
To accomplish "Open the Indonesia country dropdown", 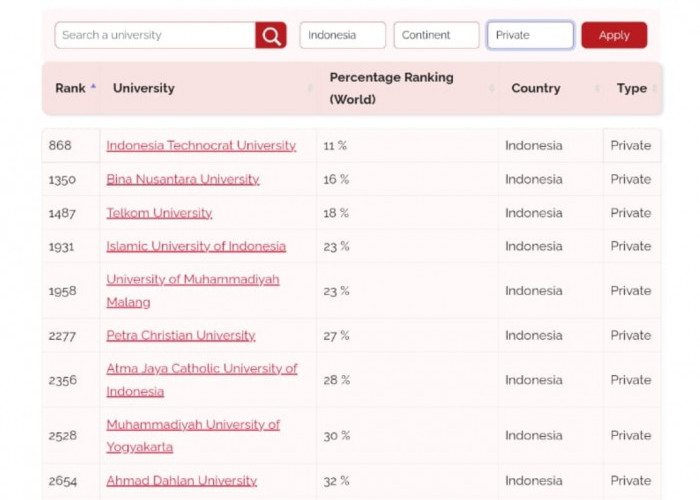I will [x=342, y=35].
